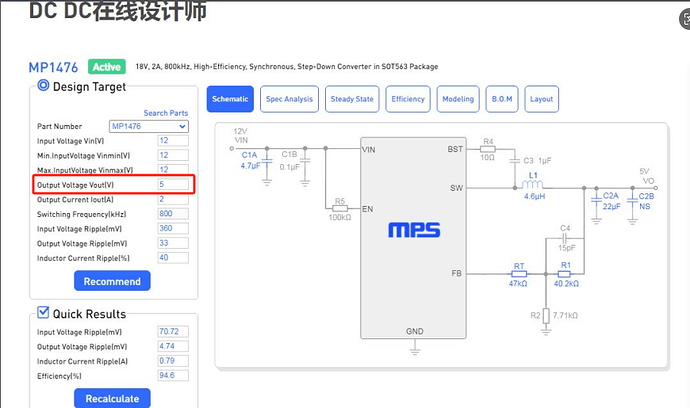Click the SW pin label on the chip
This screenshot has width=690, height=408.
coord(456,188)
